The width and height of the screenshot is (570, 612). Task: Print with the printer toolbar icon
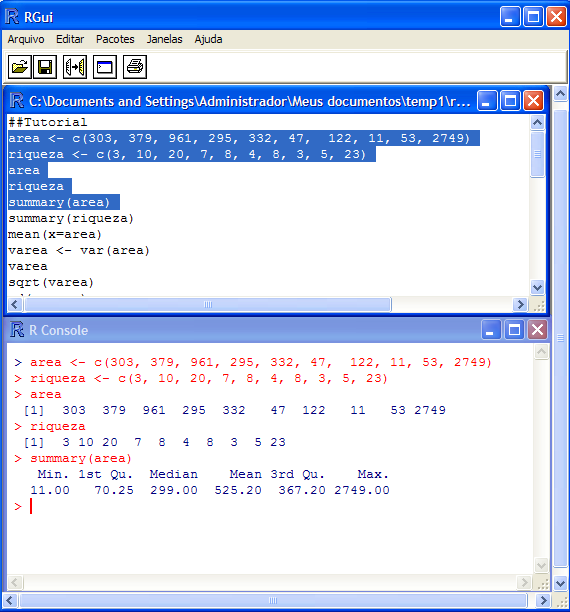pos(135,67)
